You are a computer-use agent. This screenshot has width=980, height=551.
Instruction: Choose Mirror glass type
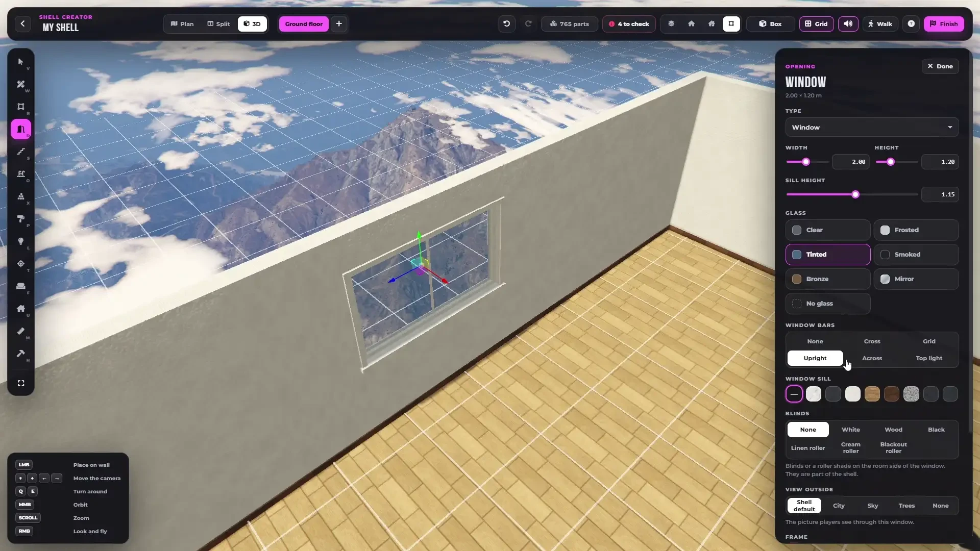point(916,279)
